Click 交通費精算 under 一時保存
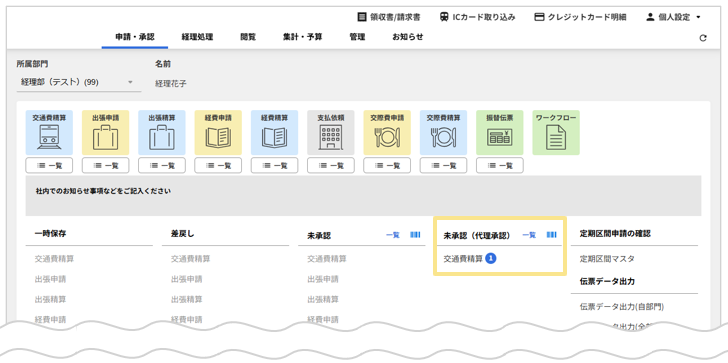This screenshot has height=363, width=728. (x=54, y=259)
